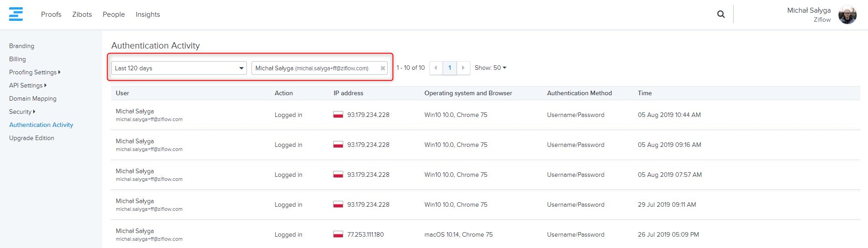868x248 pixels.
Task: Expand Proofing Settings in sidebar
Action: click(x=35, y=72)
